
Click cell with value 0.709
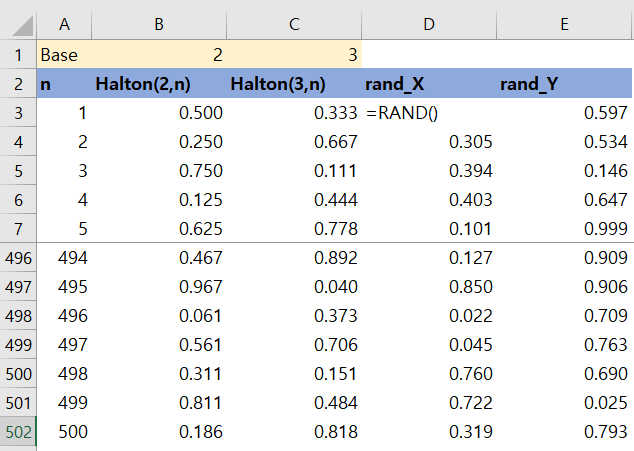(564, 315)
